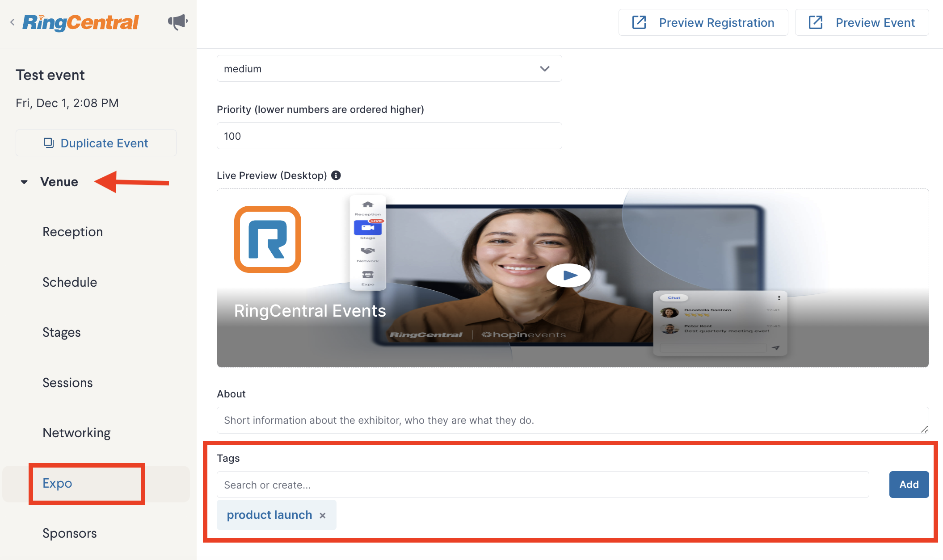Click the Add tag button
The width and height of the screenshot is (943, 560).
[909, 485]
